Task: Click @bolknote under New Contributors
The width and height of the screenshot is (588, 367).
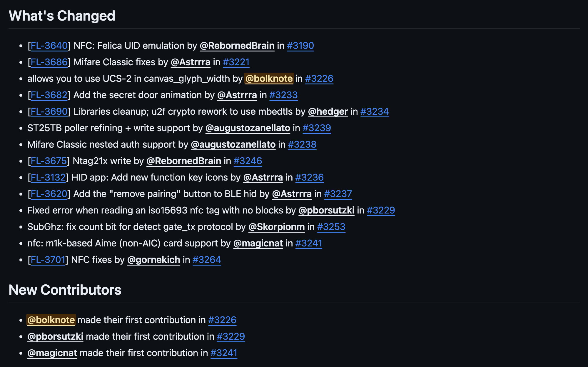Action: pyautogui.click(x=51, y=320)
